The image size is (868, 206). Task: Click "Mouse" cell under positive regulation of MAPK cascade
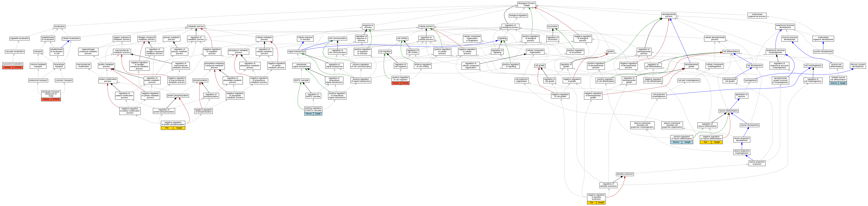click(x=309, y=114)
